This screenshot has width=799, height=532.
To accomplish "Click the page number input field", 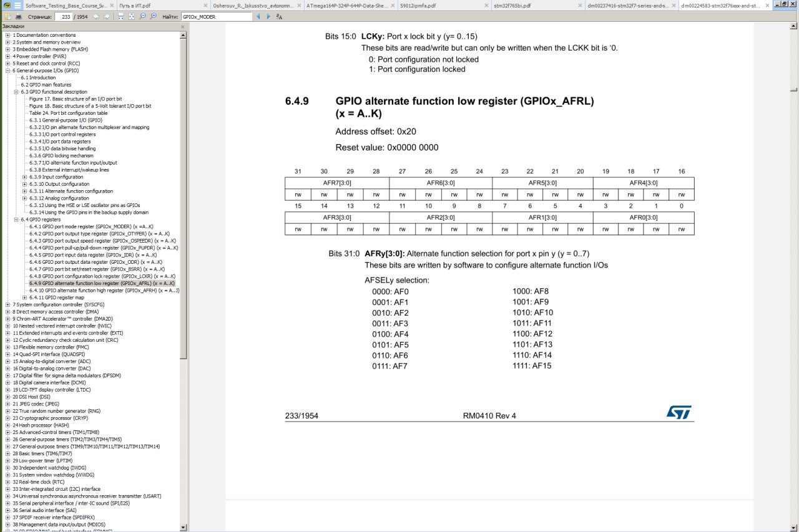I will pos(63,16).
